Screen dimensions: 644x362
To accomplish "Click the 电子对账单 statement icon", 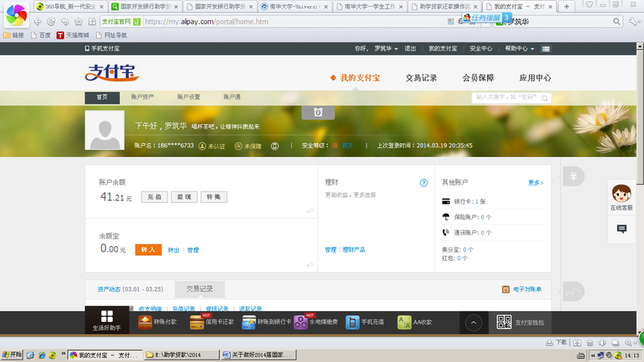I will click(x=506, y=290).
